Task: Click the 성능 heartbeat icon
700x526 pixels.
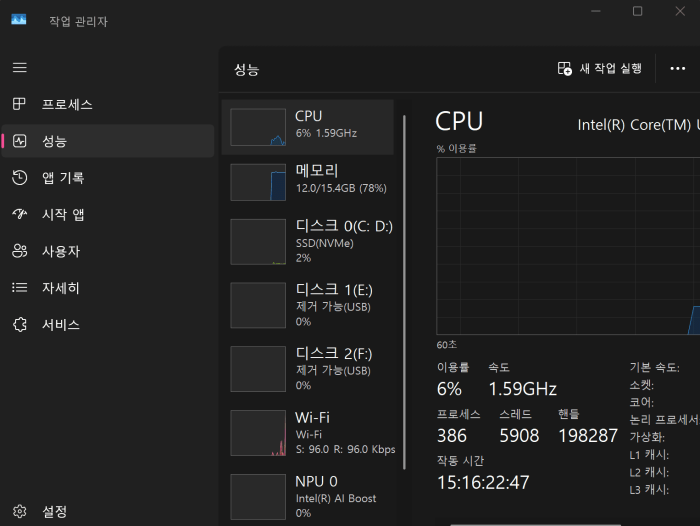Action: pos(20,141)
